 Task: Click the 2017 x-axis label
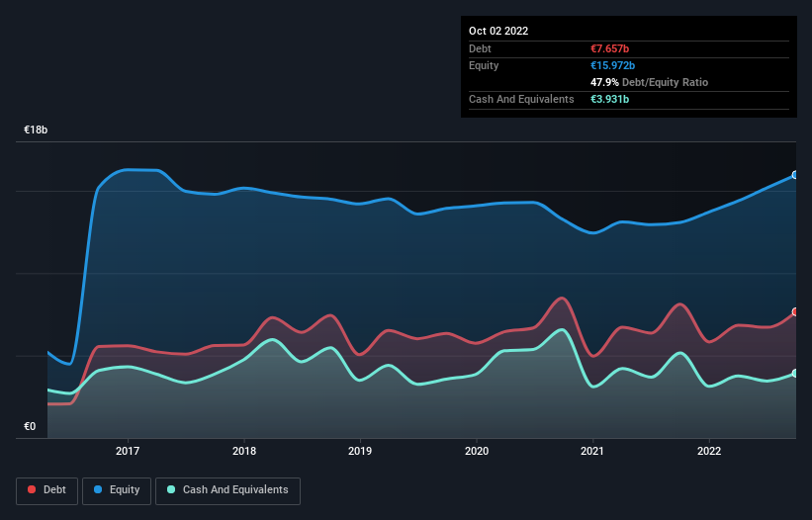[x=128, y=451]
